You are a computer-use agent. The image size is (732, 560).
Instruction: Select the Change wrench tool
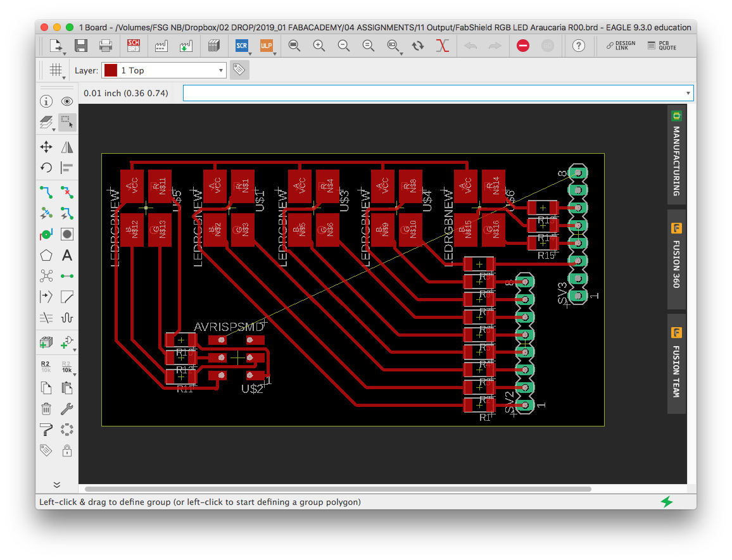click(x=66, y=409)
